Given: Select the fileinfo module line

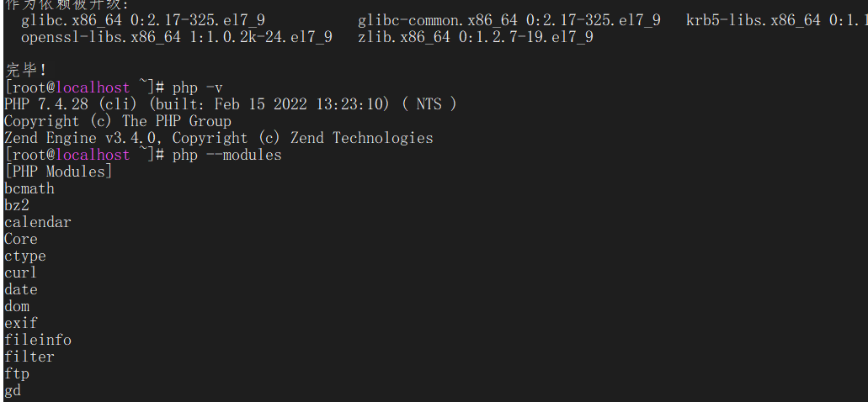Looking at the screenshot, I should (38, 340).
